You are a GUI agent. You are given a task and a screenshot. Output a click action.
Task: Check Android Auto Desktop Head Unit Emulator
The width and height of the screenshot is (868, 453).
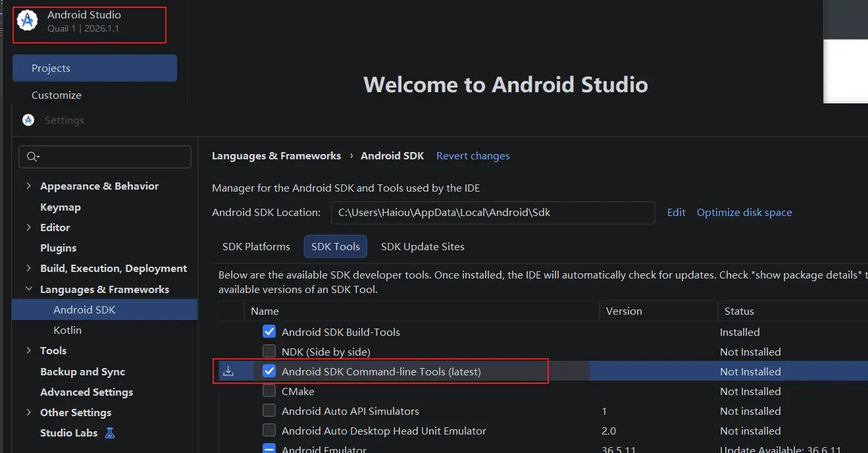(269, 431)
